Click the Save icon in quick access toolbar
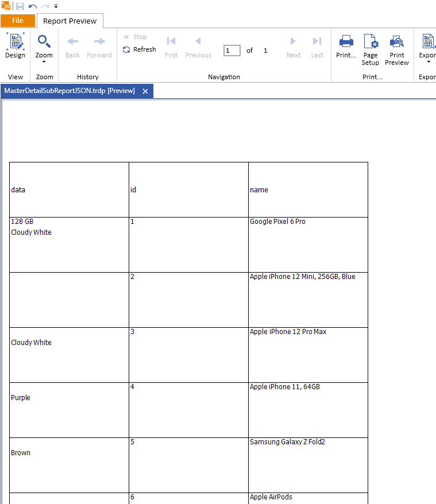This screenshot has height=504, width=436. point(20,6)
